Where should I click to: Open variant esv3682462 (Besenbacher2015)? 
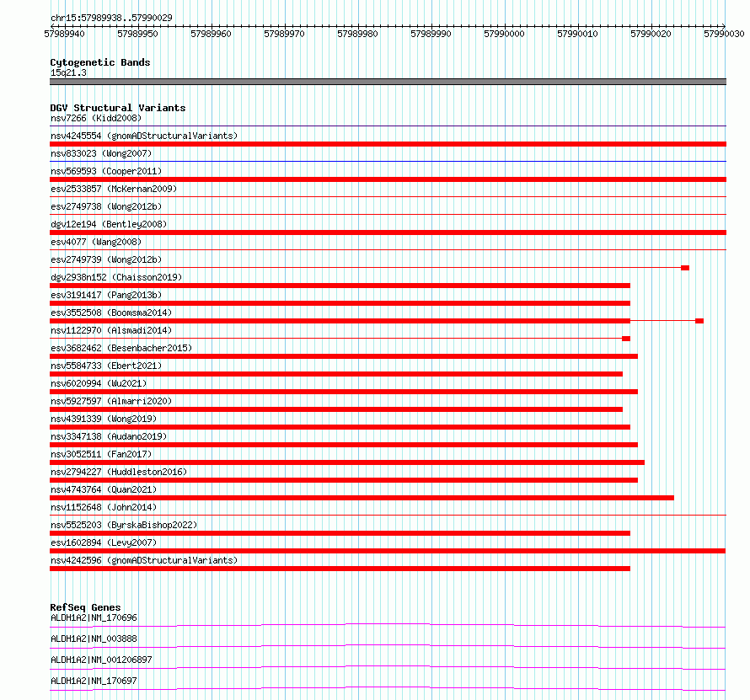pyautogui.click(x=121, y=348)
